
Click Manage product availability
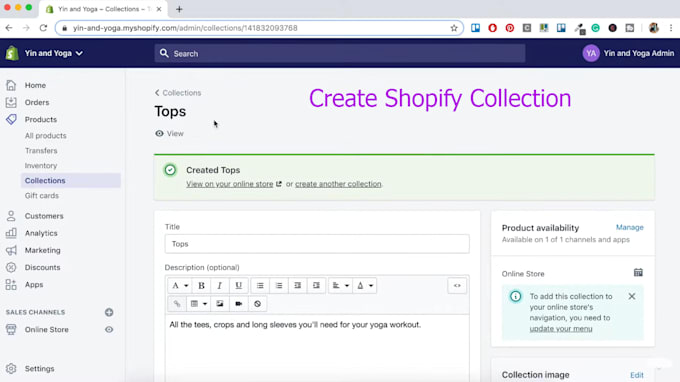pyautogui.click(x=630, y=227)
